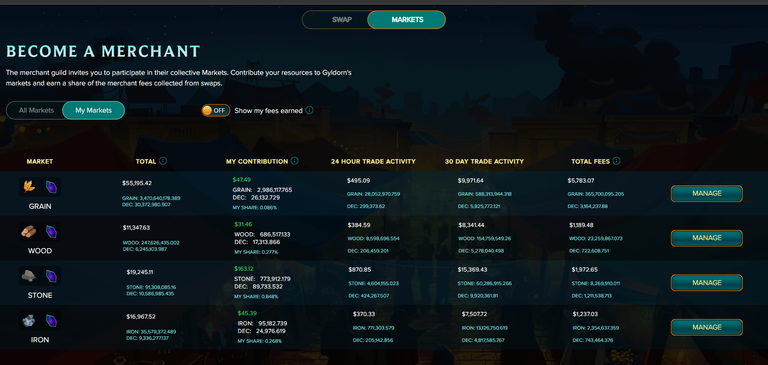768x365 pixels.
Task: Click the info icon after Show my fees earned
Action: (x=309, y=110)
